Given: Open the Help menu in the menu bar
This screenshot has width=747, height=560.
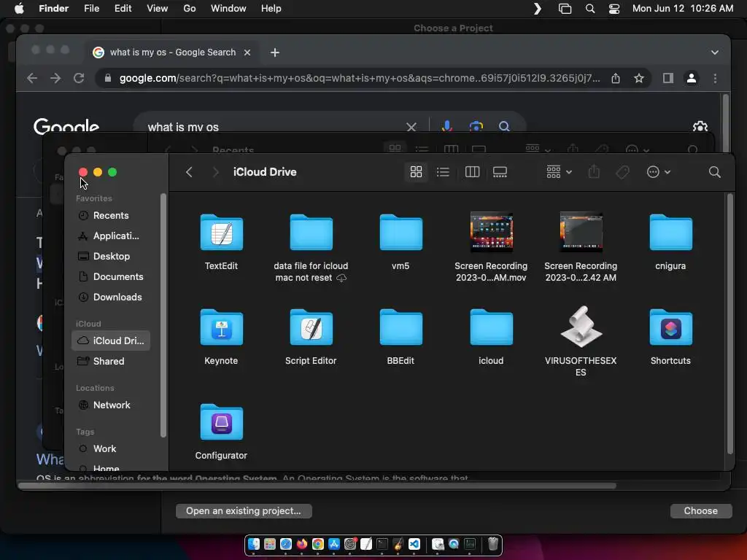Looking at the screenshot, I should 271,9.
